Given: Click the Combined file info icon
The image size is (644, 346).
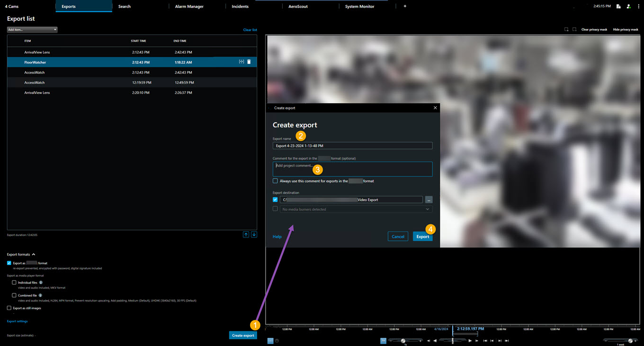Looking at the screenshot, I should [40, 295].
